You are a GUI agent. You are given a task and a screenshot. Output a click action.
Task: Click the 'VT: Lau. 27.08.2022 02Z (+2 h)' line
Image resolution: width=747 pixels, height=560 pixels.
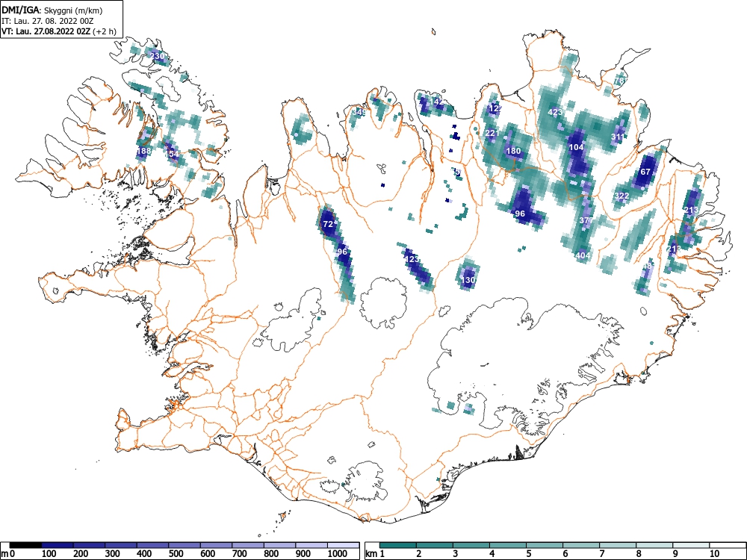click(x=58, y=31)
